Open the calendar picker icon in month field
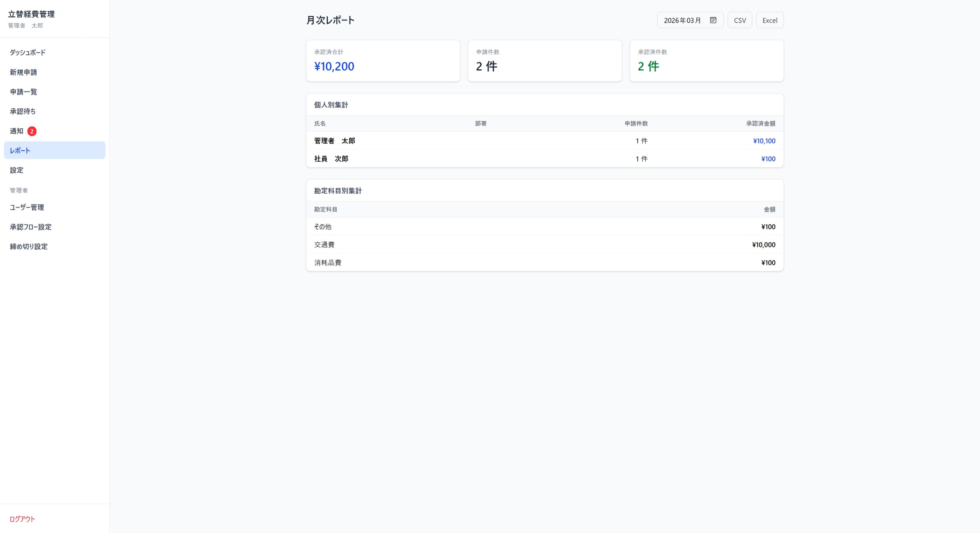The image size is (980, 533). pos(713,20)
